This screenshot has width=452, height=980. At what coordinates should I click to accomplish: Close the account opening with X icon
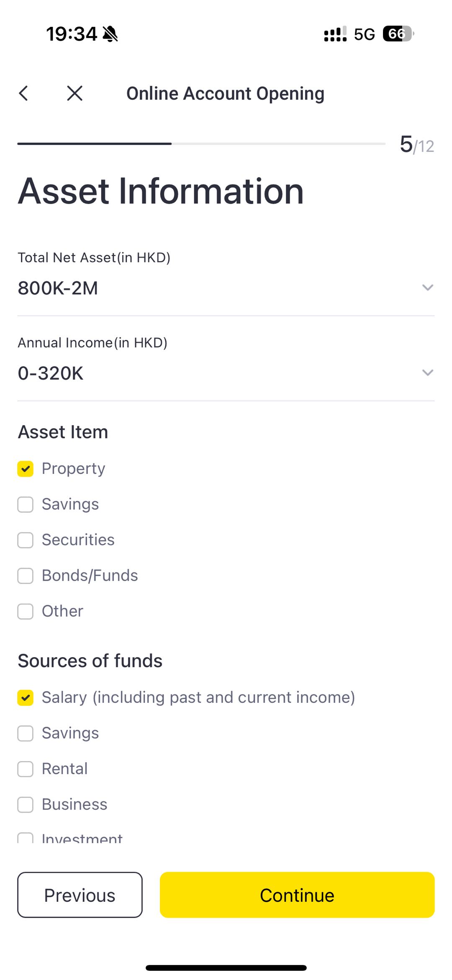75,93
